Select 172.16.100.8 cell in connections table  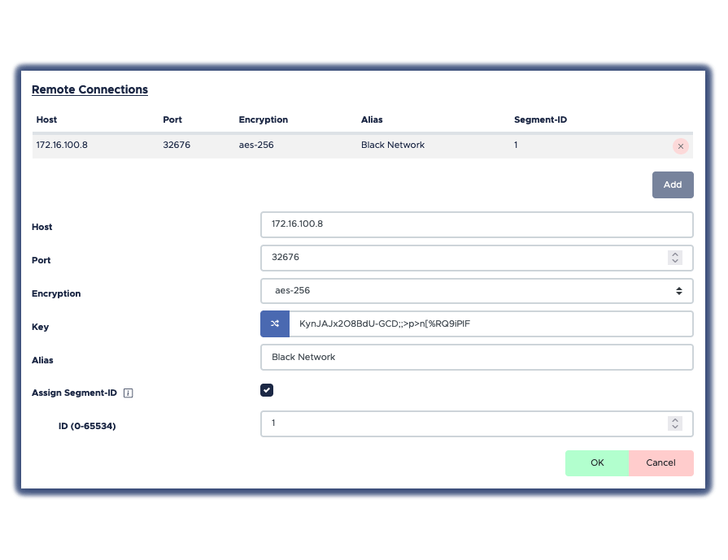click(62, 145)
